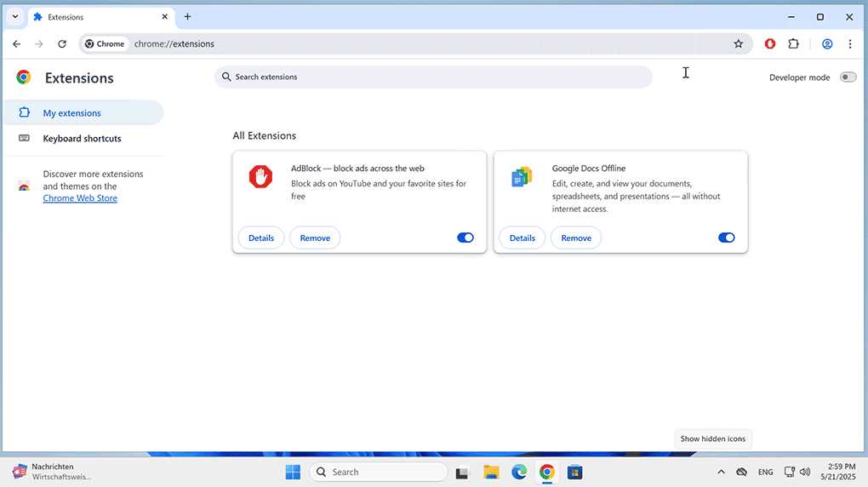This screenshot has height=487, width=868.
Task: Click the AdBlock — block ads across the web title
Action: [357, 169]
